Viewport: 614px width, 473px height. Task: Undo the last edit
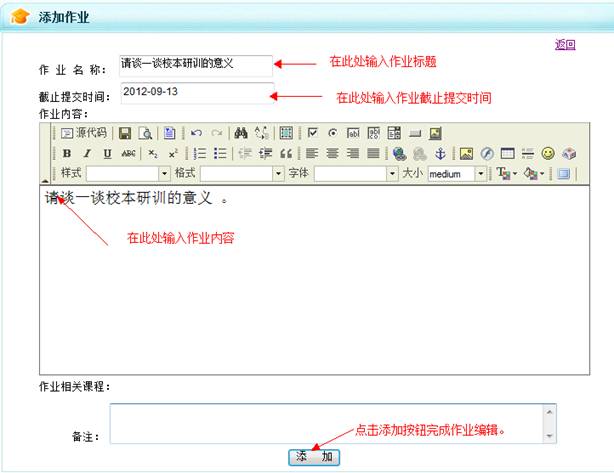pyautogui.click(x=196, y=134)
